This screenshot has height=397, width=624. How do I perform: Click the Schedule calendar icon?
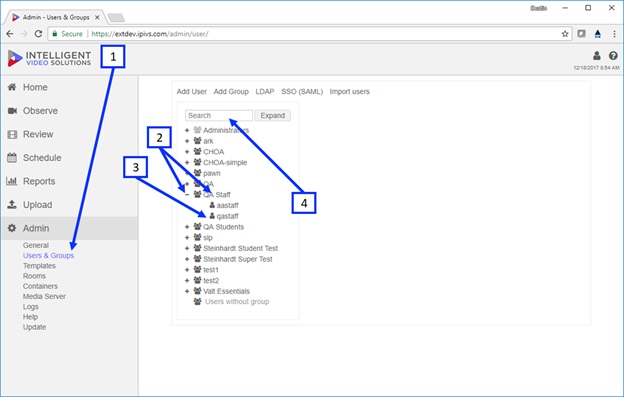coord(12,158)
